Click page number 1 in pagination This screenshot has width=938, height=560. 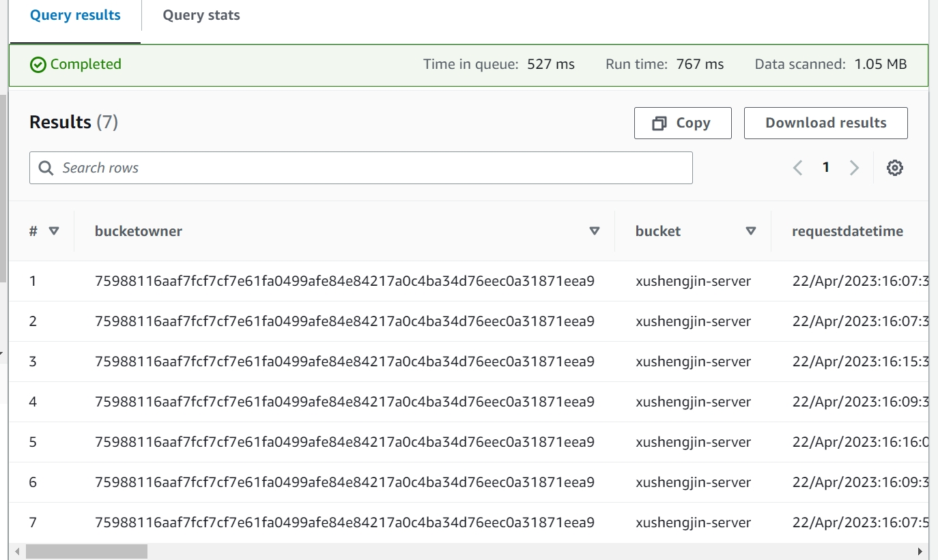pyautogui.click(x=825, y=168)
